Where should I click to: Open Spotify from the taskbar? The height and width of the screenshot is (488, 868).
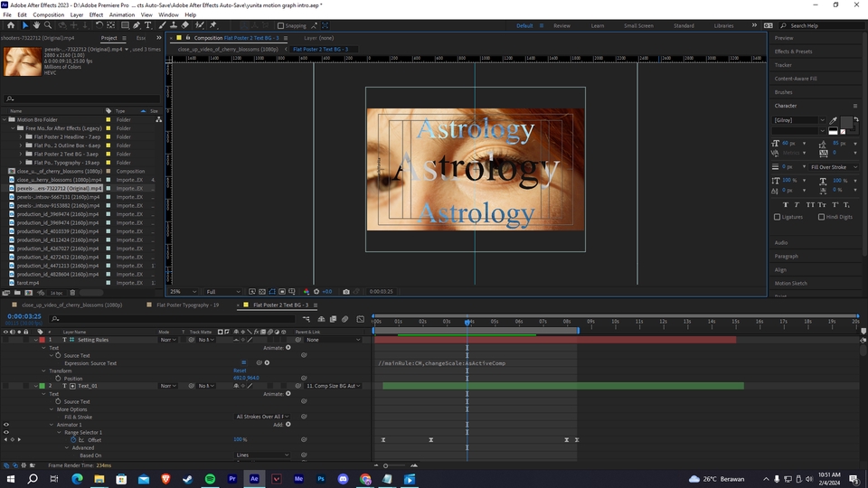coord(210,479)
